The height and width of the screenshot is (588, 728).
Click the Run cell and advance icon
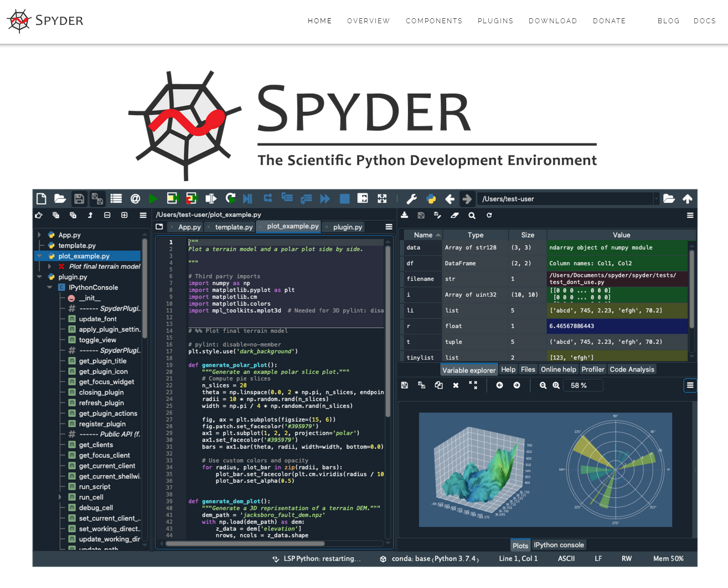[192, 198]
